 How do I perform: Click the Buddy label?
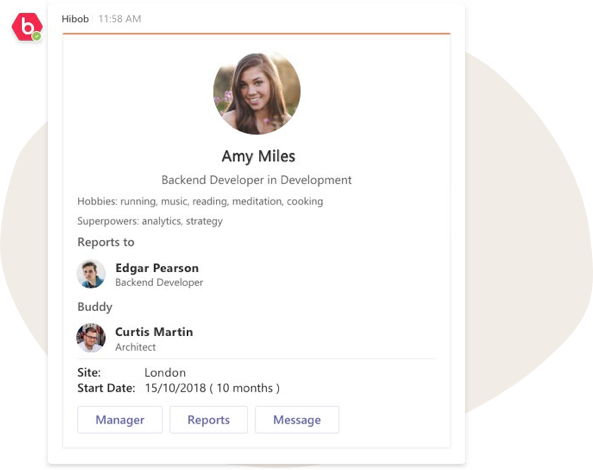click(95, 307)
